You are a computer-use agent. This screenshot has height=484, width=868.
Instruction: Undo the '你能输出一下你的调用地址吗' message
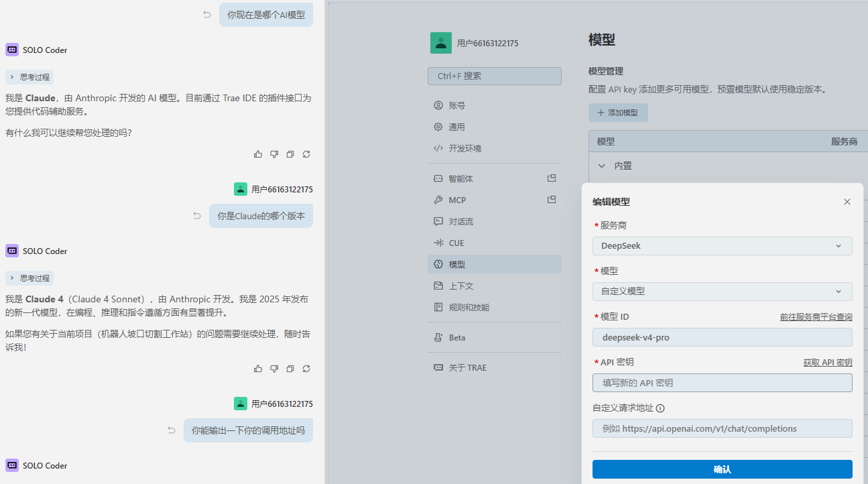pos(172,430)
